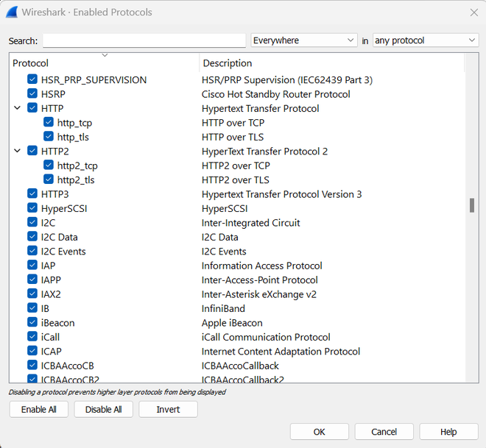The height and width of the screenshot is (448, 486).
Task: Click the Apple iBeacon description
Action: 232,323
